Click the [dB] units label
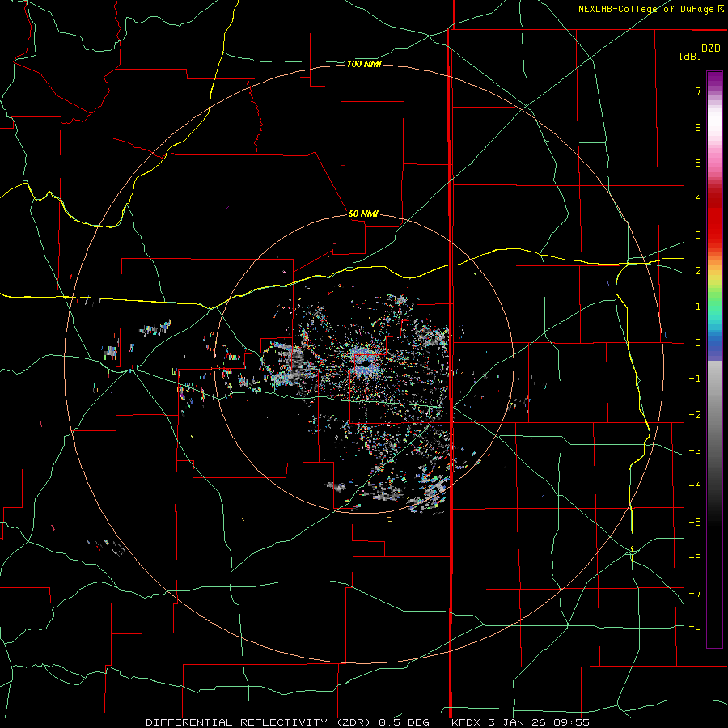 point(691,56)
